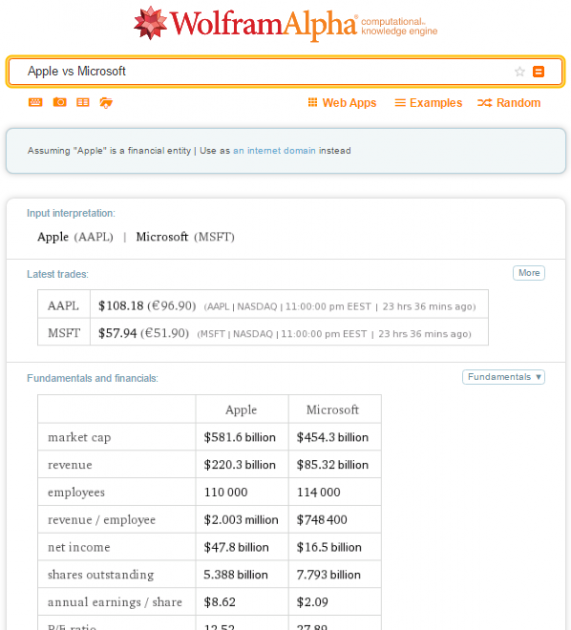Click the $220.3 billion revenue value
This screenshot has height=630, width=571.
(240, 465)
